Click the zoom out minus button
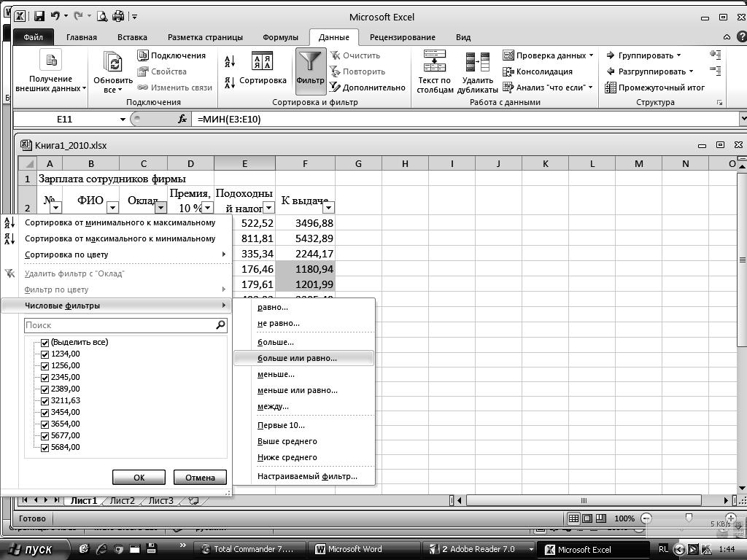 [x=646, y=518]
